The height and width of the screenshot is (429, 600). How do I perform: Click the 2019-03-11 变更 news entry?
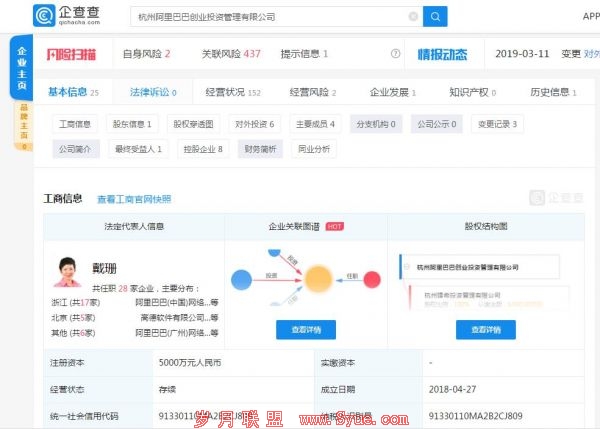coord(547,54)
